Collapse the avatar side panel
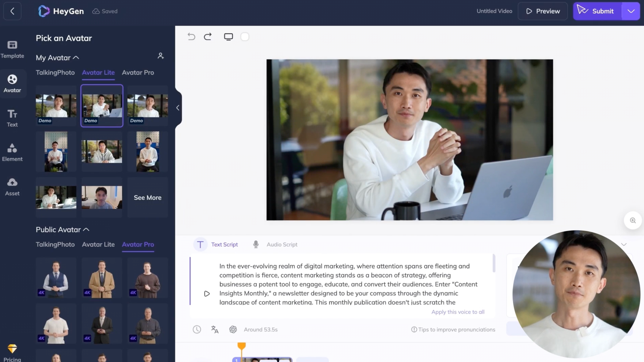 point(178,108)
